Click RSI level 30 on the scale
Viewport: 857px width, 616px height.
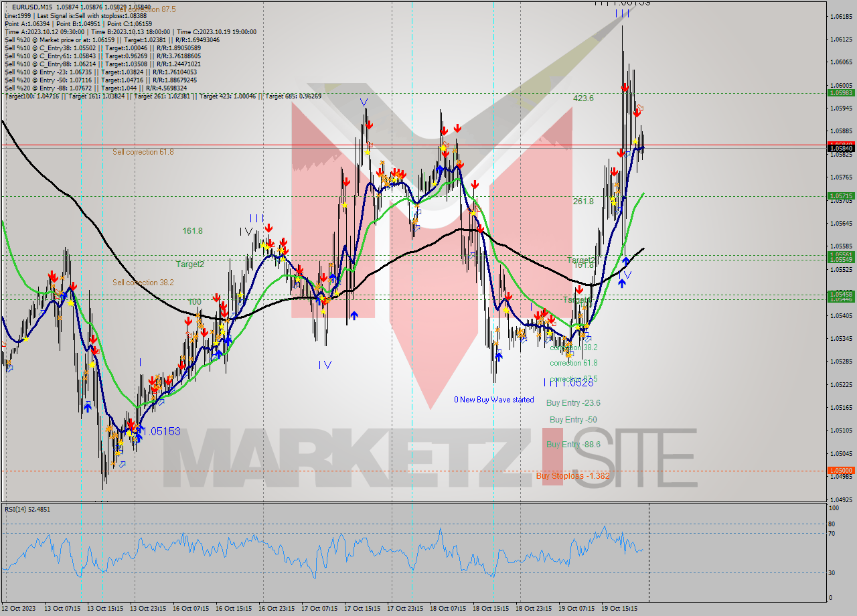(832, 572)
